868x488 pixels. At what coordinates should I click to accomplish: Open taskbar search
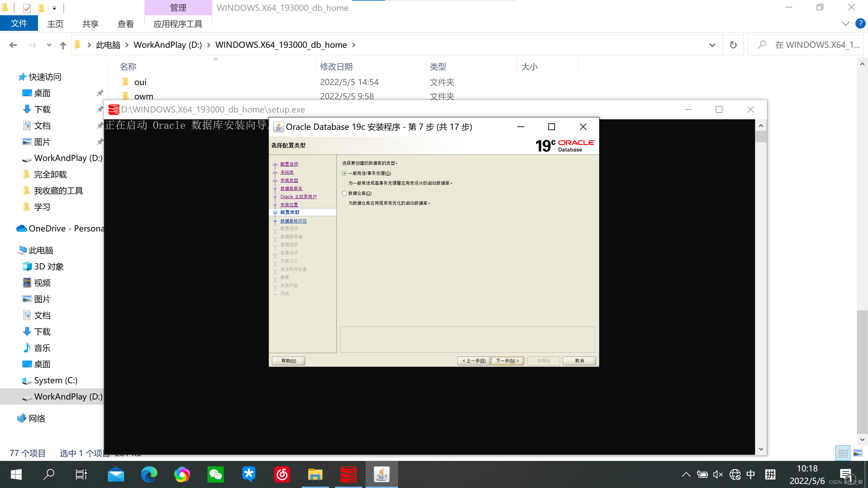[x=49, y=474]
